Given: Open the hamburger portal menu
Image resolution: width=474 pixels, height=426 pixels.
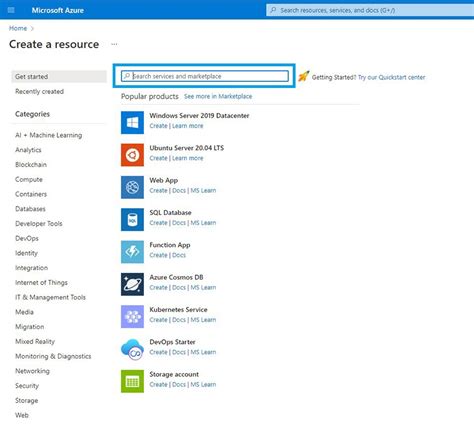Looking at the screenshot, I should [11, 10].
